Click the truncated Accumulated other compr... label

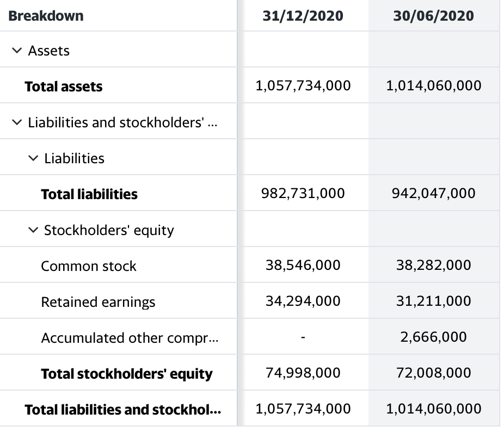[130, 338]
